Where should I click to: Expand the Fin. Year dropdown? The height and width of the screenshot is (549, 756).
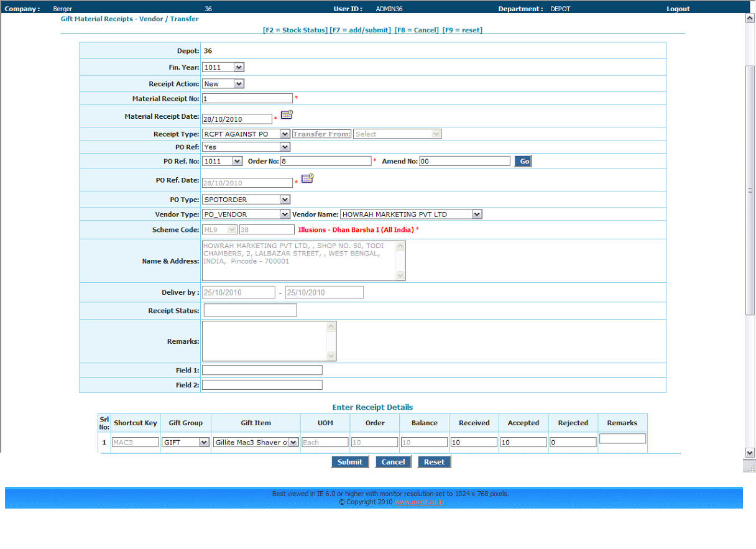[x=223, y=67]
